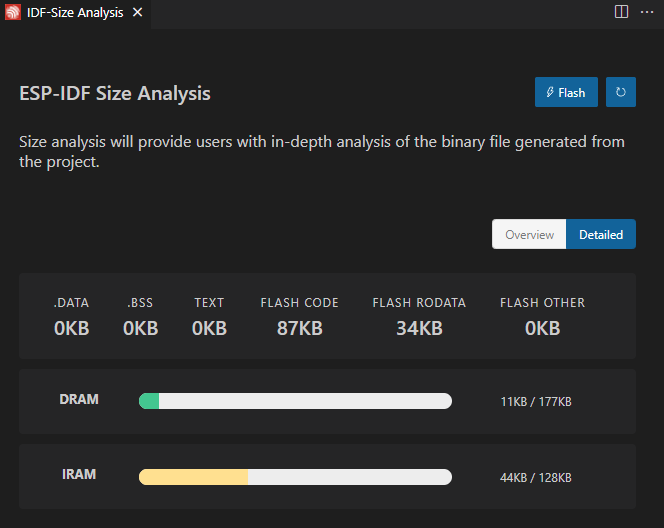This screenshot has height=528, width=664.
Task: Click the IRAM usage progress bar
Action: (295, 477)
